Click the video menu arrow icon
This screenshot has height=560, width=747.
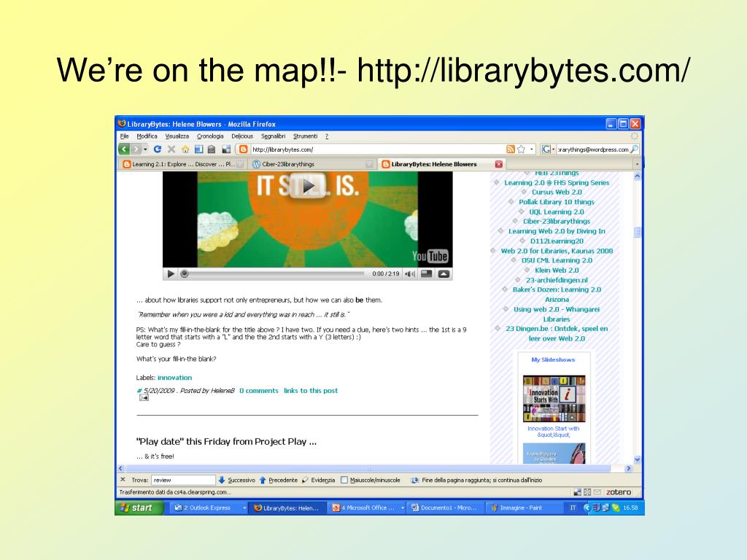point(444,274)
